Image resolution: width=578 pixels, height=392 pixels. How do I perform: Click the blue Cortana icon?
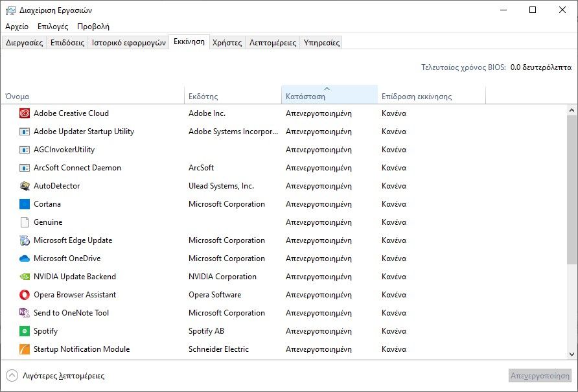click(x=25, y=204)
